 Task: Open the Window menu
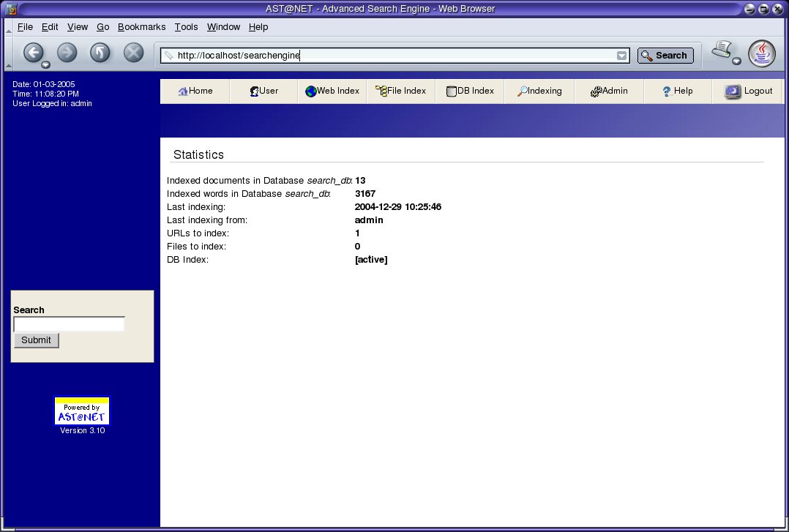tap(223, 27)
